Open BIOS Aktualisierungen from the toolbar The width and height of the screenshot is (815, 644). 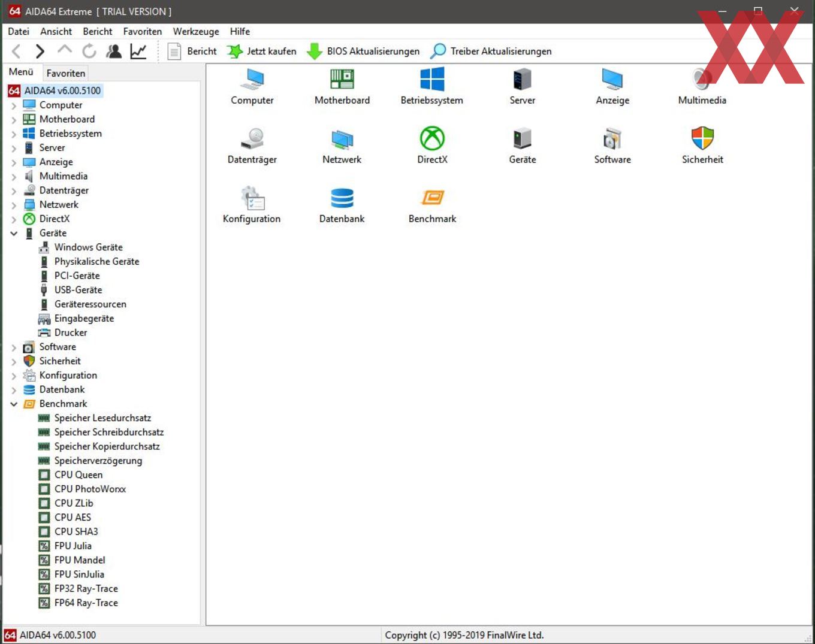tap(363, 52)
